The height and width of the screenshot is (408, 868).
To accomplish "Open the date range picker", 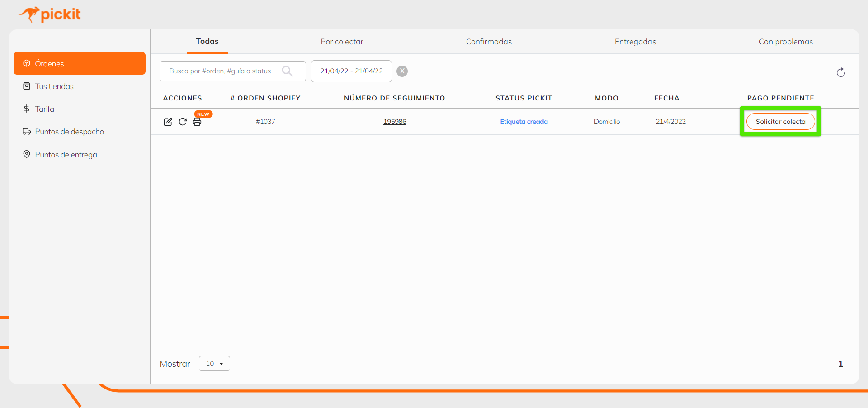I will (x=351, y=71).
